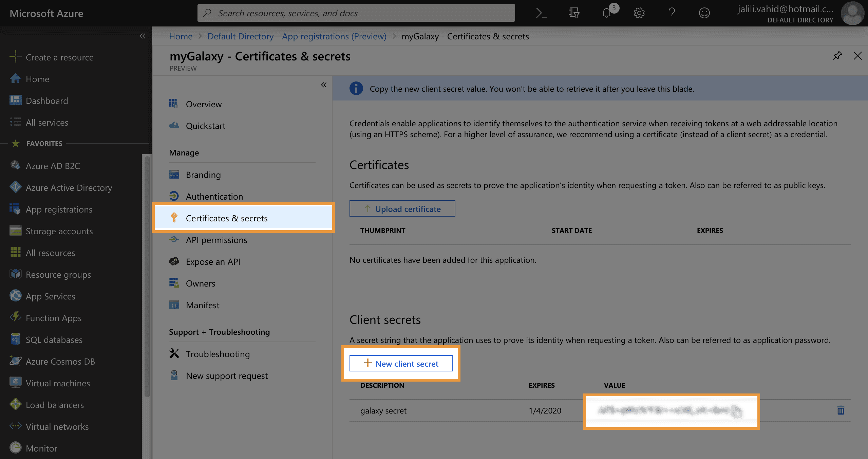Pin this blade to dashboard
Image resolution: width=868 pixels, height=459 pixels.
(x=837, y=56)
